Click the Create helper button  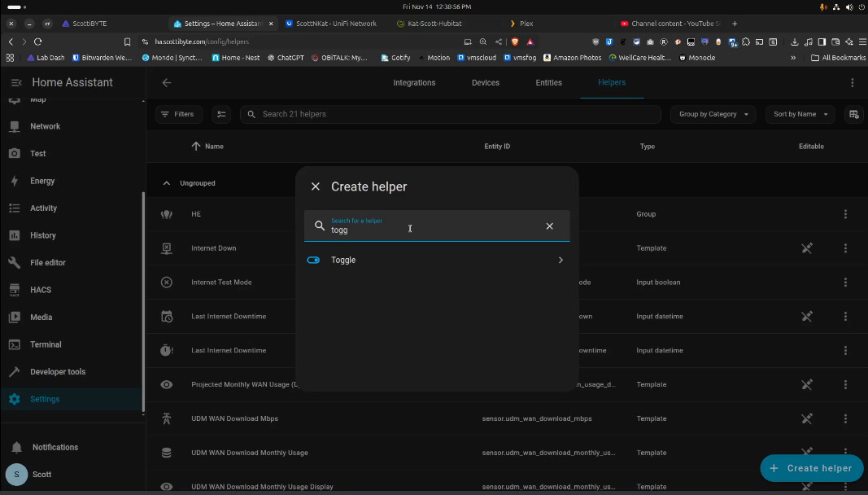[x=811, y=468]
